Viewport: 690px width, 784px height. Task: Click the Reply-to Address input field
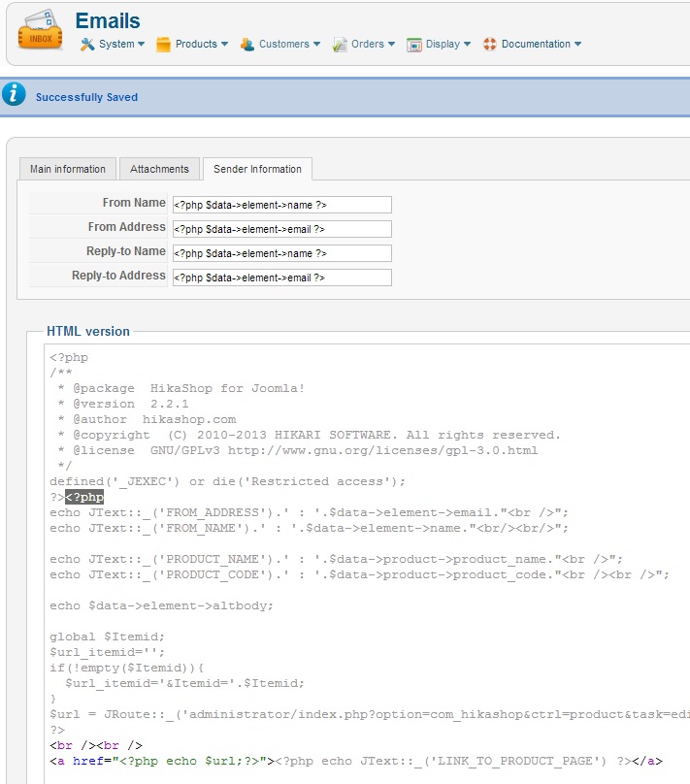[281, 278]
